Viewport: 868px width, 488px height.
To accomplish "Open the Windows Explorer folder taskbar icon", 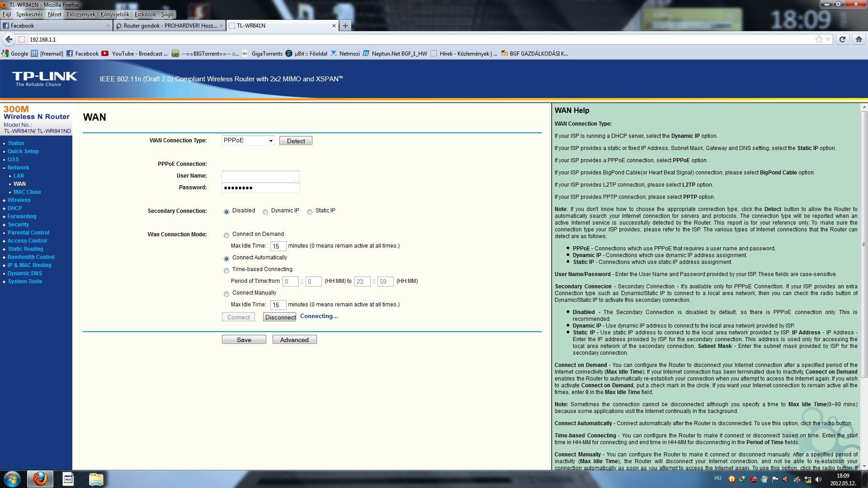I will pyautogui.click(x=96, y=479).
